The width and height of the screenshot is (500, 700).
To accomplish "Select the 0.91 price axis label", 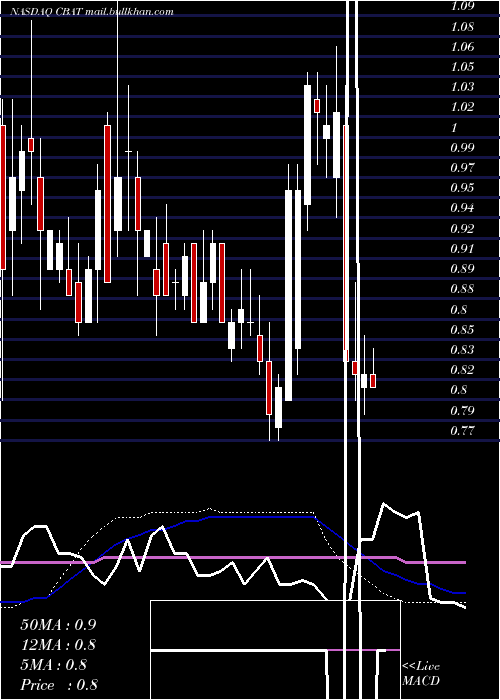I will click(x=462, y=249).
